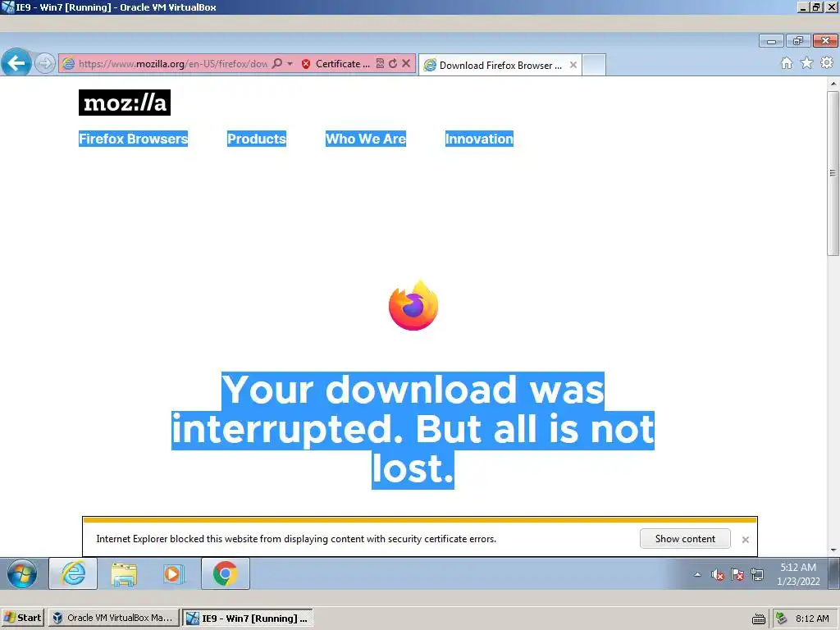
Task: Select IE9 - Win7 [Running] taskbar button
Action: (x=248, y=619)
